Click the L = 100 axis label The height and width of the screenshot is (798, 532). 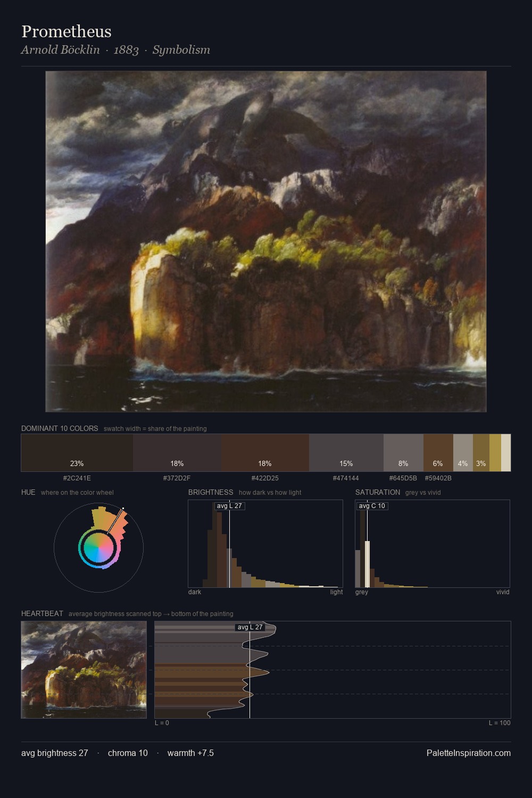point(500,723)
